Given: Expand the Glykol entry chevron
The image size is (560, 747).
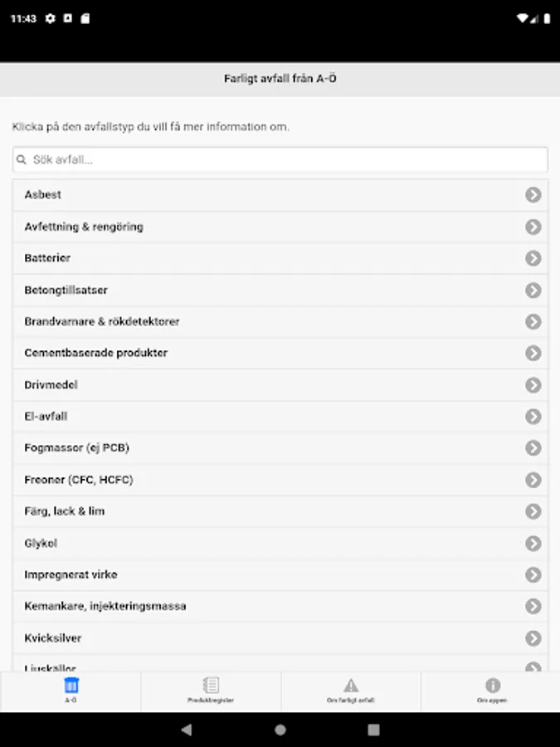Looking at the screenshot, I should (x=533, y=544).
